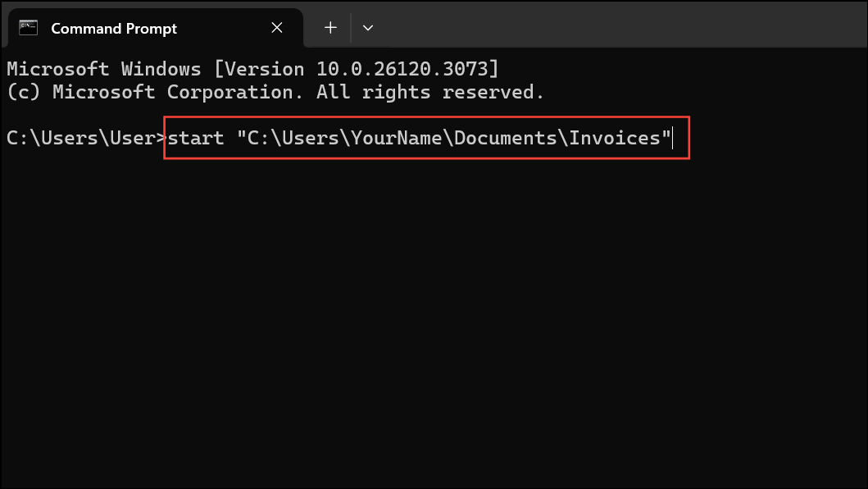Image resolution: width=868 pixels, height=489 pixels.
Task: Click the Command Prompt tab icon
Action: pos(28,28)
